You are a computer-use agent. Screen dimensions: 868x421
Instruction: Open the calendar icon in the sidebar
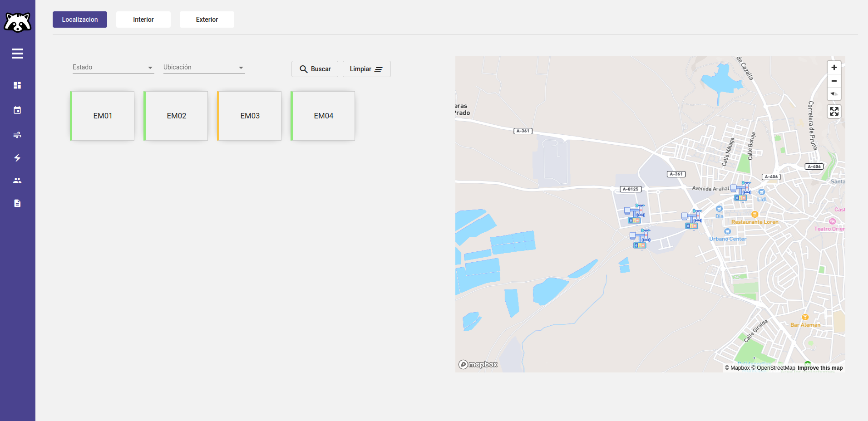[x=17, y=110]
